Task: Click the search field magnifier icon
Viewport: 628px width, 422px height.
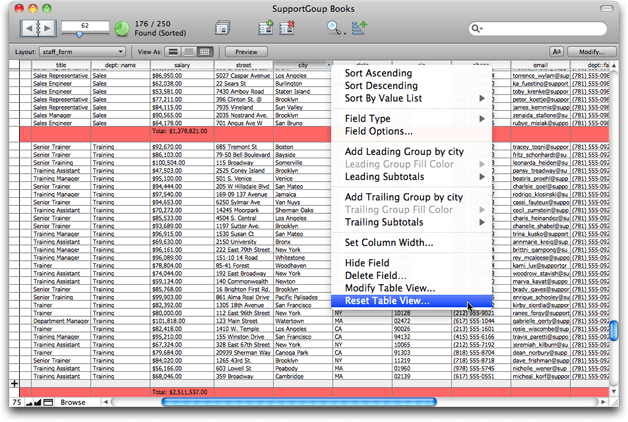Action: coord(477,28)
